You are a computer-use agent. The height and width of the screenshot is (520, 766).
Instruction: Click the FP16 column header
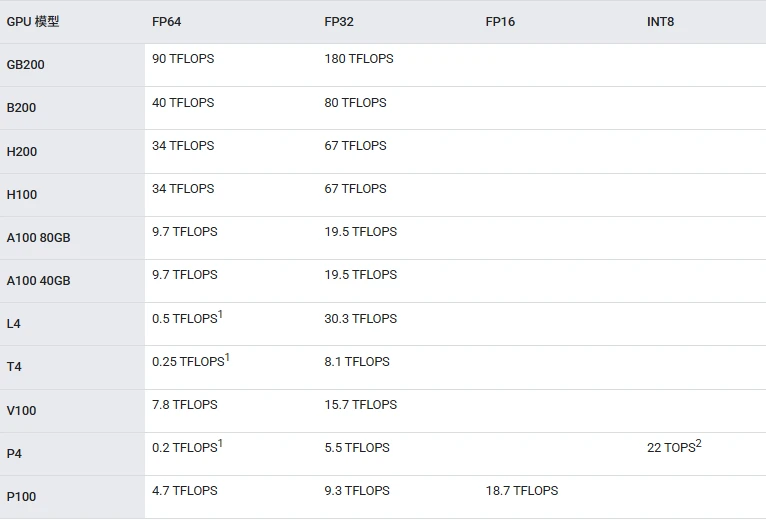click(x=500, y=21)
